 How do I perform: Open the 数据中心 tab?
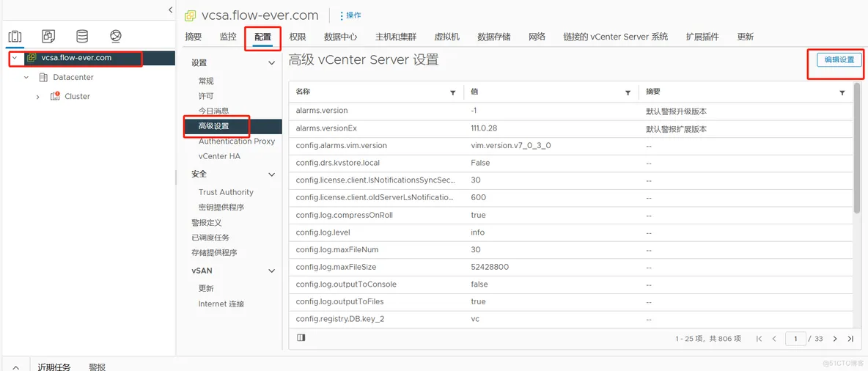tap(340, 37)
